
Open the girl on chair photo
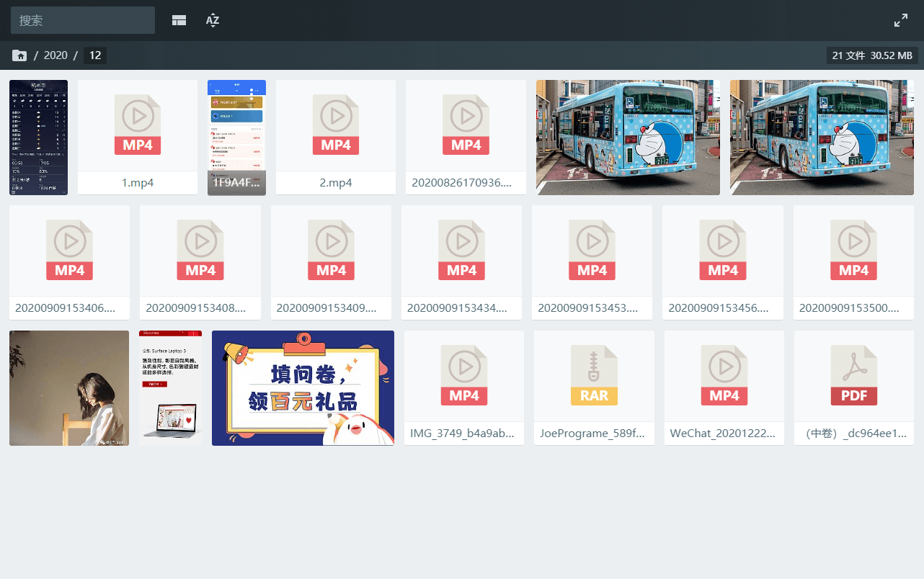(x=69, y=387)
